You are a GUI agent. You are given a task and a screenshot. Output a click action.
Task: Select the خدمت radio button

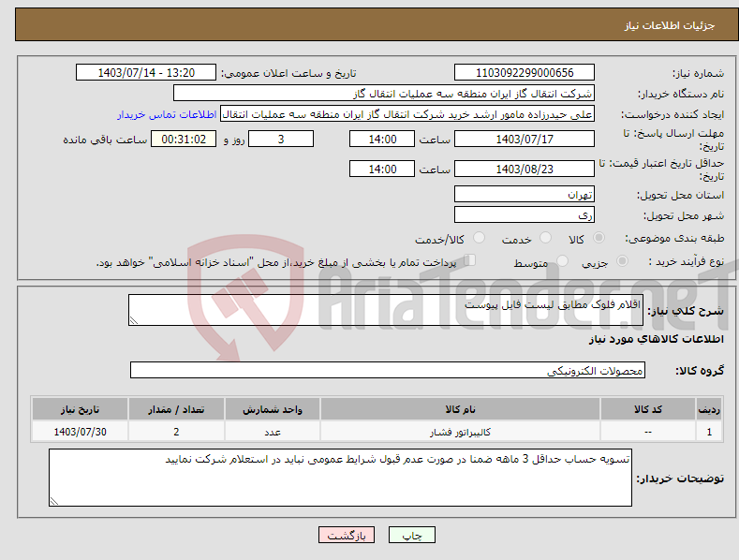pos(545,238)
